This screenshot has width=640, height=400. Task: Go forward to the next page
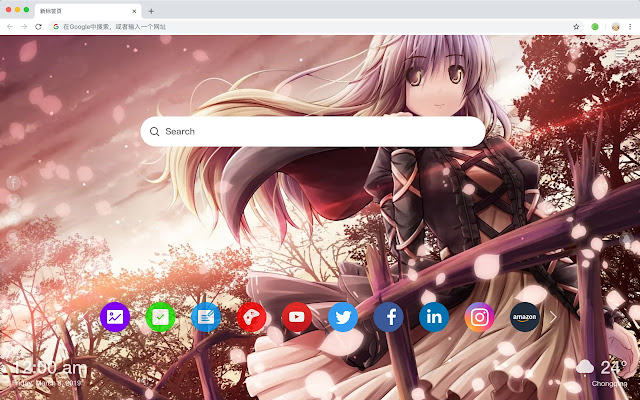click(x=24, y=27)
